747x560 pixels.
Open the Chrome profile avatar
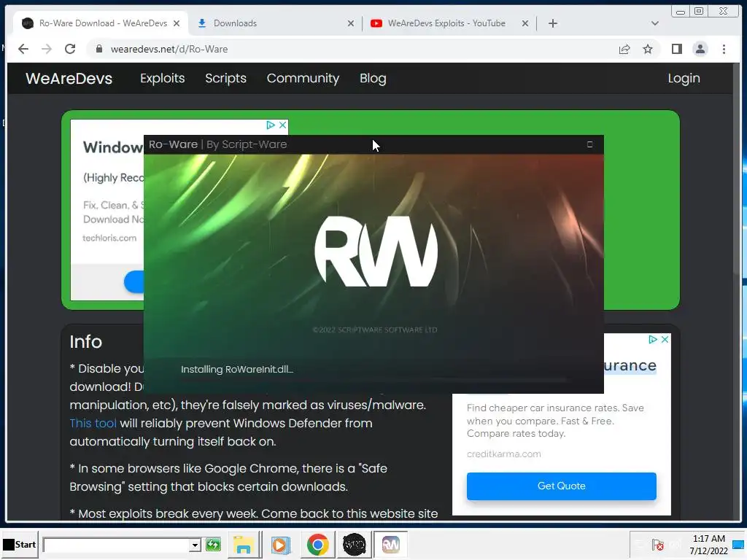point(700,49)
